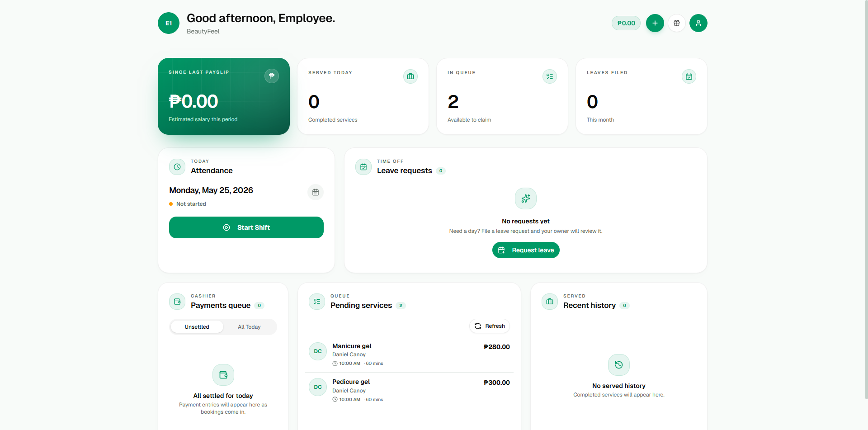Select the Unsettled tab

pos(197,327)
